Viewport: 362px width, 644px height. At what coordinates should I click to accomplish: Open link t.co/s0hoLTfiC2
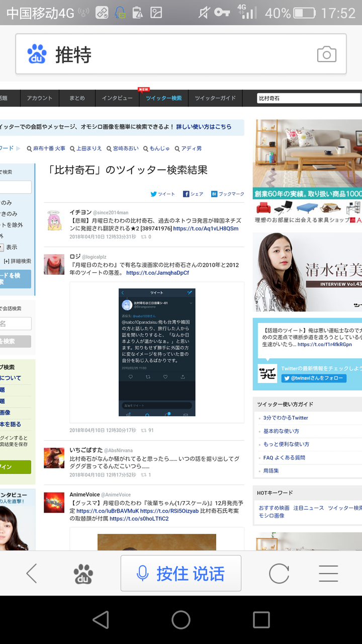point(139,519)
